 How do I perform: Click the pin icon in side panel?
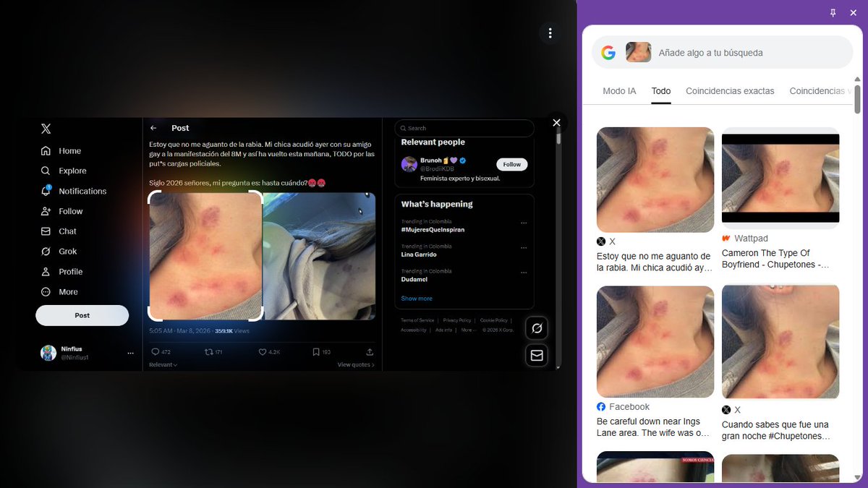pos(833,12)
